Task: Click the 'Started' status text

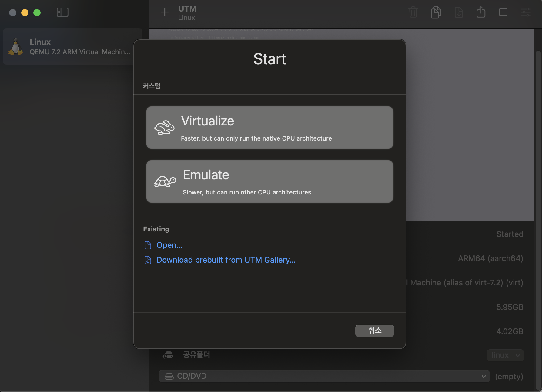Action: [x=510, y=234]
